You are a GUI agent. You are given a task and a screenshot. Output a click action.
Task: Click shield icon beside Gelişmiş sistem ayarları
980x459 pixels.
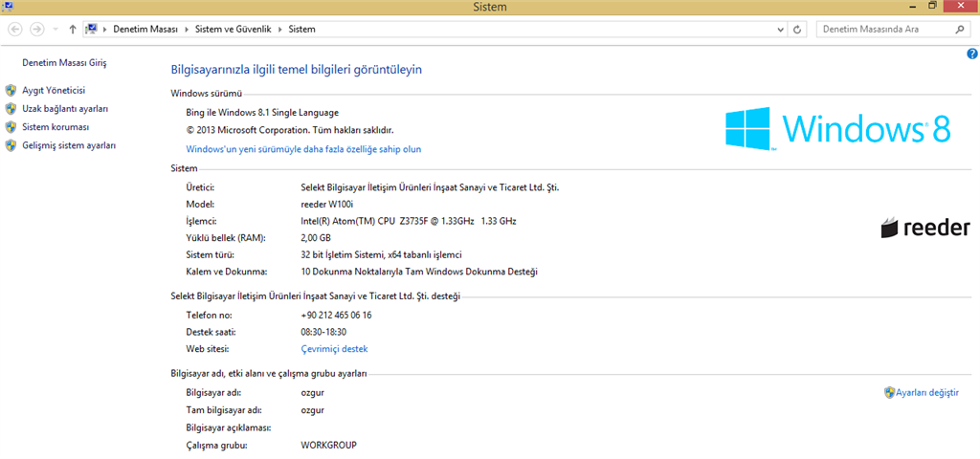tap(10, 145)
